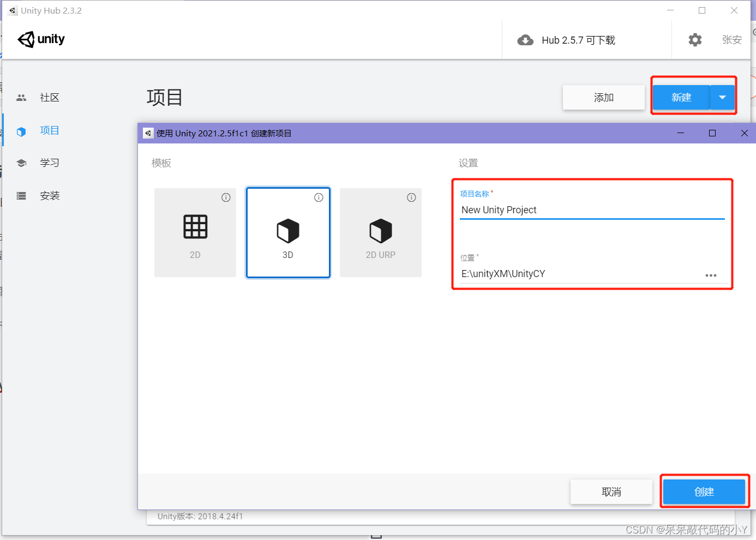
Task: Minimize the Unity Hub window
Action: [x=670, y=10]
